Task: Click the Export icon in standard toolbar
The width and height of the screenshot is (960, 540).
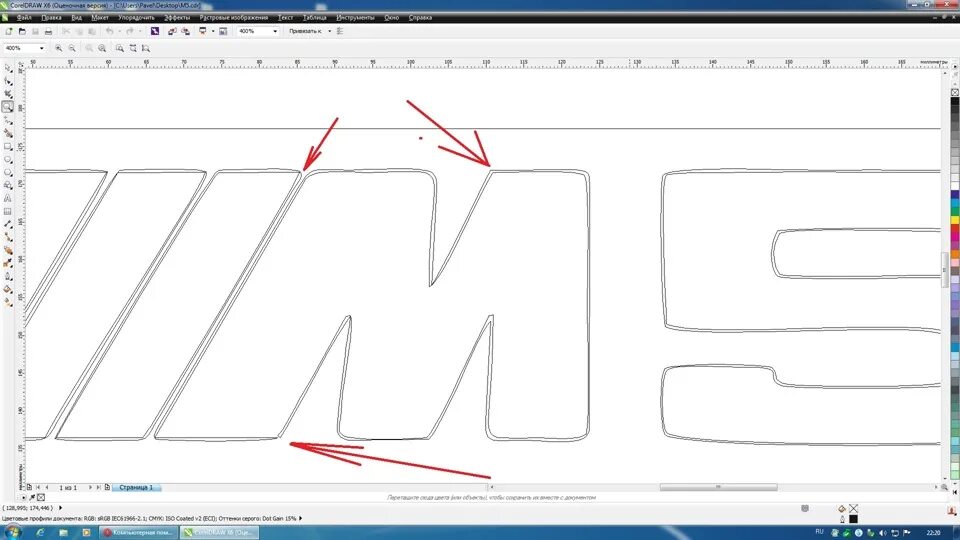Action: click(x=186, y=31)
